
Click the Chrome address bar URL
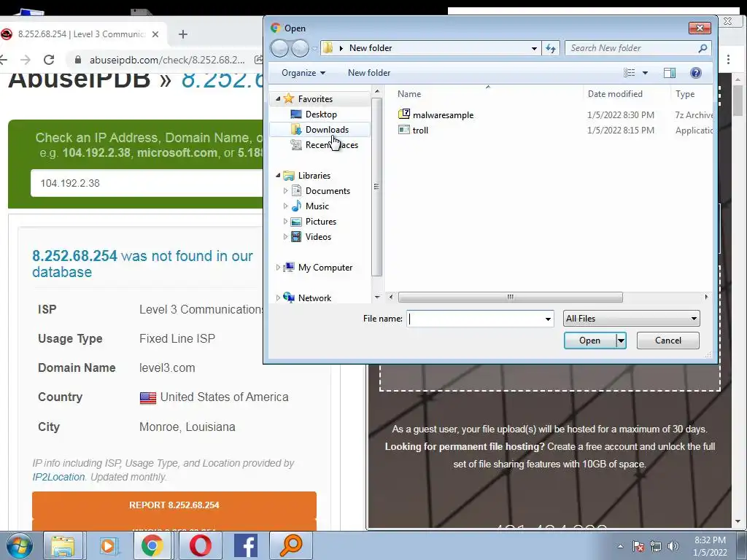coord(167,60)
